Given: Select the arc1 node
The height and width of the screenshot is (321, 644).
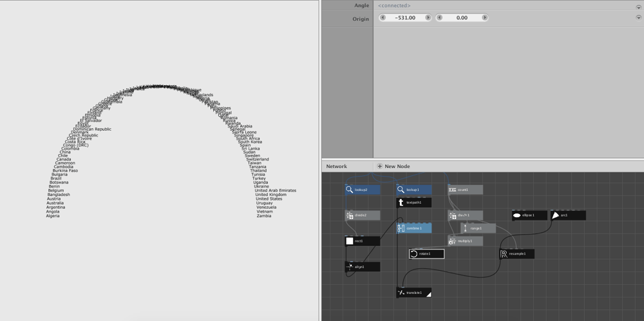Looking at the screenshot, I should 568,215.
